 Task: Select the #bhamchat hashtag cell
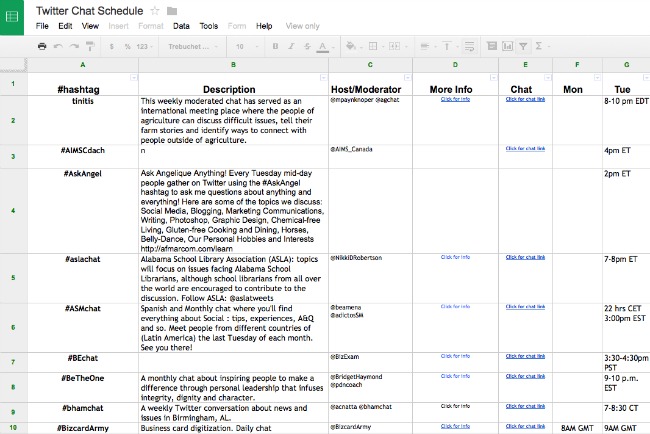click(x=83, y=412)
